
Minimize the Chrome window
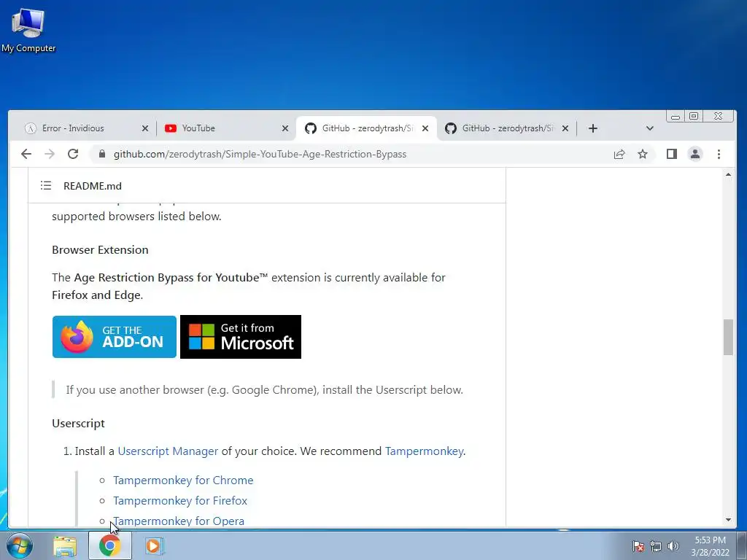tap(676, 116)
